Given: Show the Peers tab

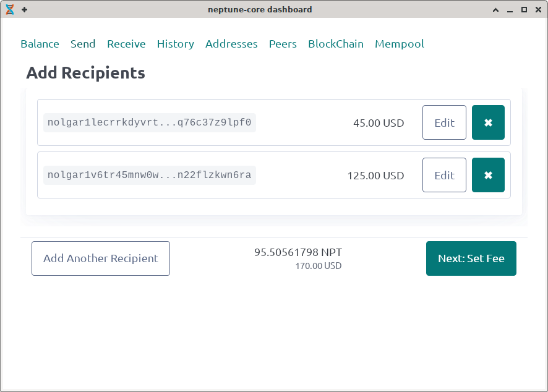Looking at the screenshot, I should 283,44.
